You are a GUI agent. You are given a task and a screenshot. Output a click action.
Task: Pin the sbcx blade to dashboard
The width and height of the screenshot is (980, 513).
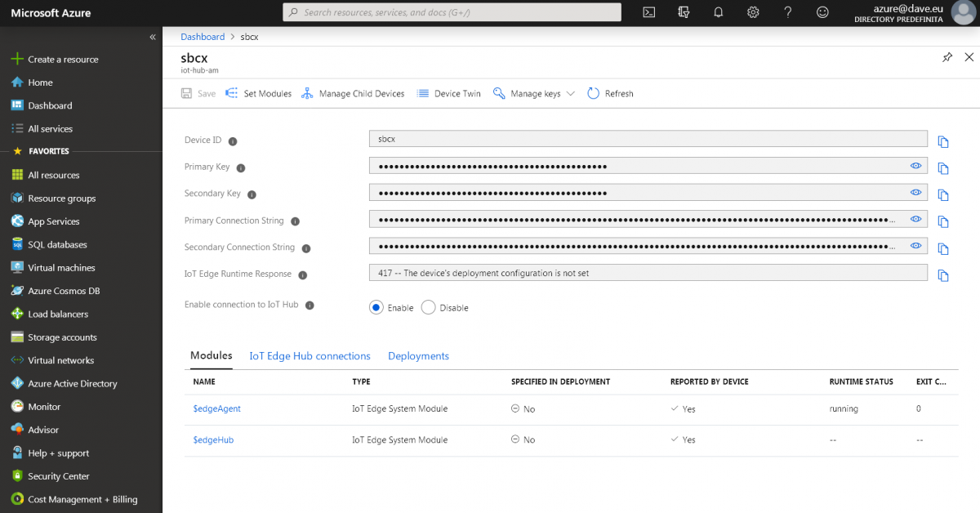click(x=947, y=57)
